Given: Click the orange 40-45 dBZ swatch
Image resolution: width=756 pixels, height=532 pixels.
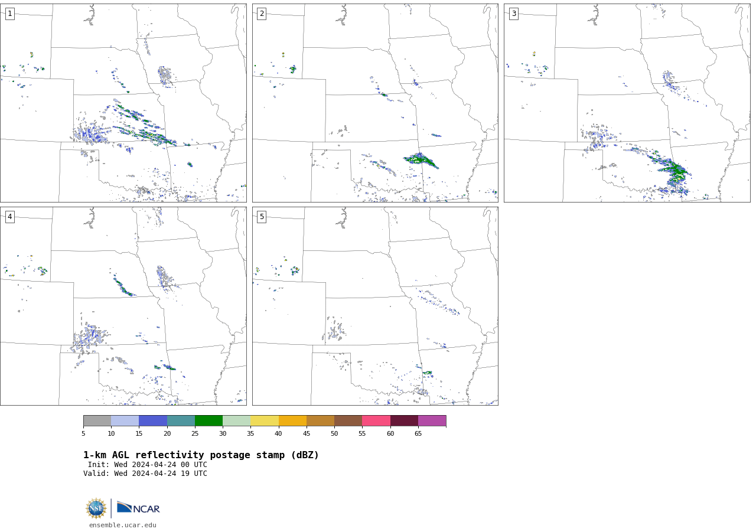Looking at the screenshot, I should click(x=292, y=421).
